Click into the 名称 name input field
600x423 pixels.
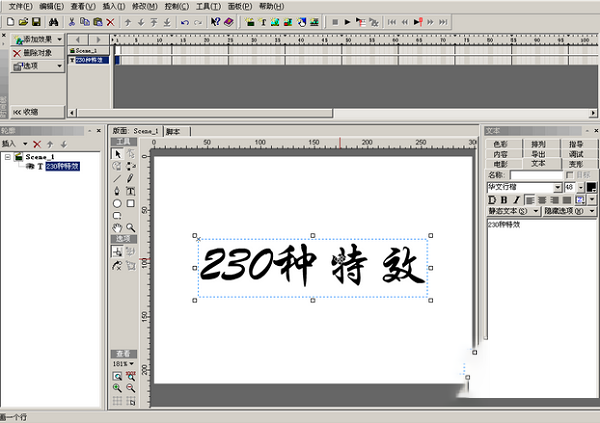pyautogui.click(x=536, y=175)
